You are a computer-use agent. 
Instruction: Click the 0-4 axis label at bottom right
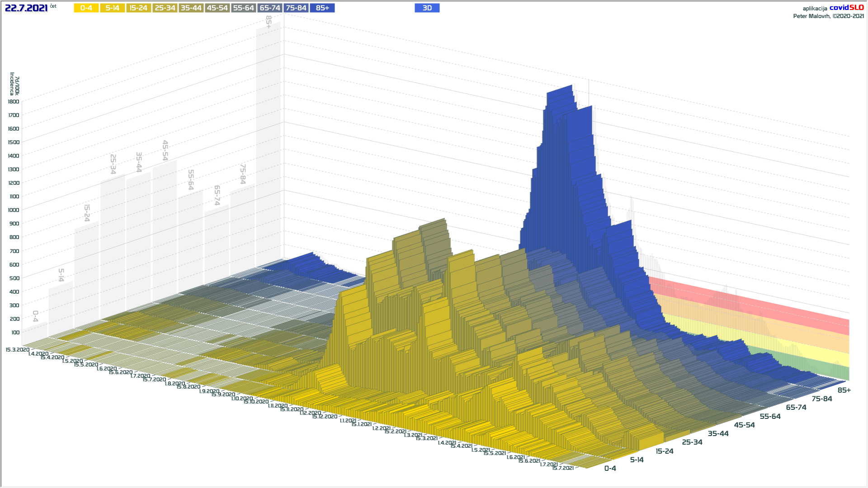[610, 469]
